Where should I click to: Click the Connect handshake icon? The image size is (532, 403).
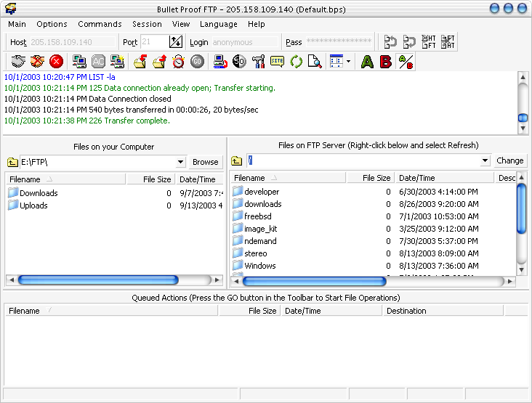pos(18,62)
